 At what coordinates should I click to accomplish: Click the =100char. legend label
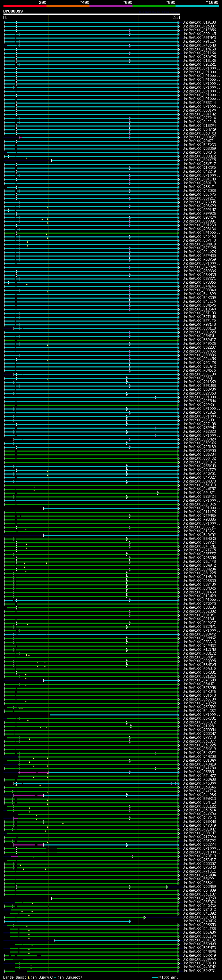click(169, 977)
